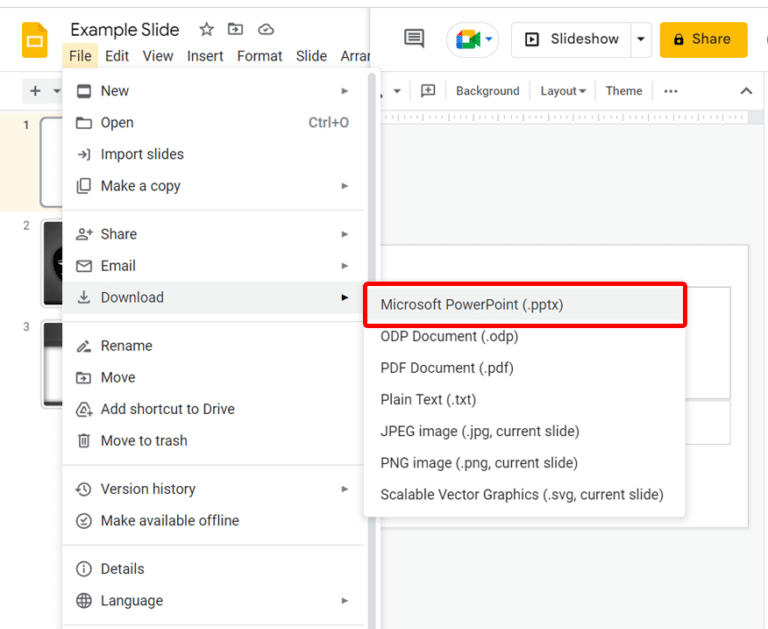Open the Google Meet call button
Image resolution: width=768 pixels, height=629 pixels.
[473, 39]
